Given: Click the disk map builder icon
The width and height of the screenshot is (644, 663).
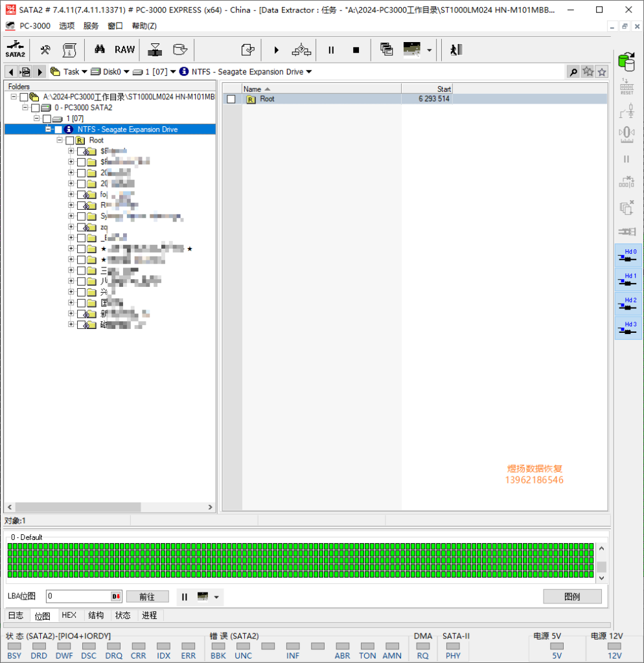Looking at the screenshot, I should (x=155, y=50).
